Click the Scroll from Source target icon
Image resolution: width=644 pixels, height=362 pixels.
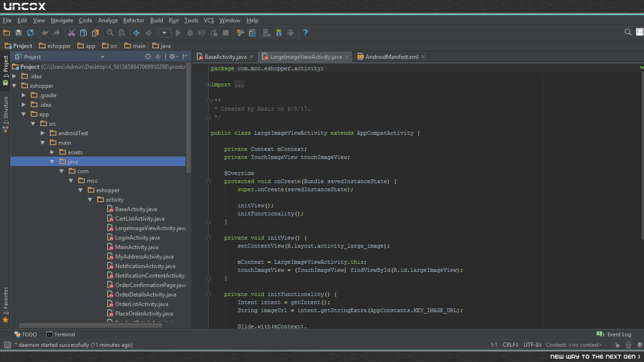(x=148, y=56)
